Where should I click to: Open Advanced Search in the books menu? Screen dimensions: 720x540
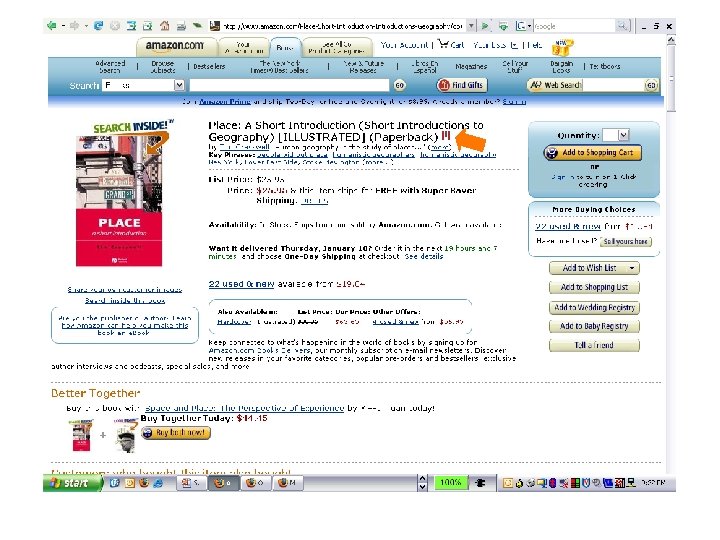click(110, 67)
